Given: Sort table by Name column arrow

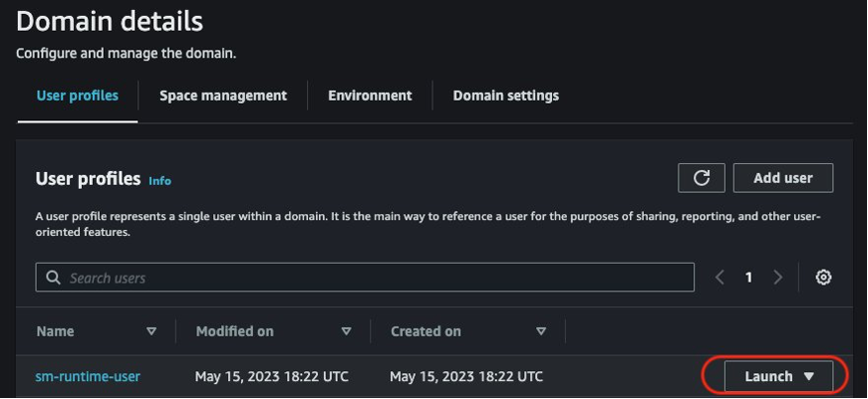Looking at the screenshot, I should tap(151, 332).
